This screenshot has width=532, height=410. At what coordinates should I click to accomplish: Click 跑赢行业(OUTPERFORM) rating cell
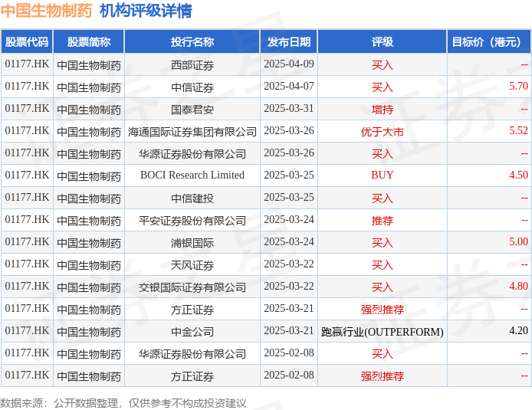click(383, 332)
